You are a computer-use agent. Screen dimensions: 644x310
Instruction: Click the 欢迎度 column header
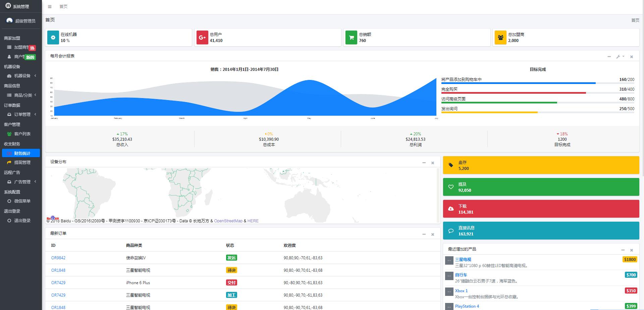pos(289,246)
